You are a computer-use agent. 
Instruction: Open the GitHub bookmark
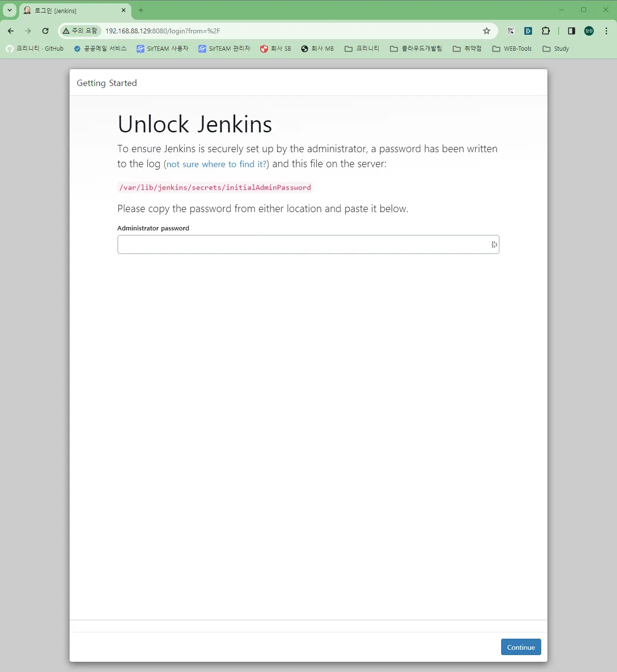coord(35,49)
